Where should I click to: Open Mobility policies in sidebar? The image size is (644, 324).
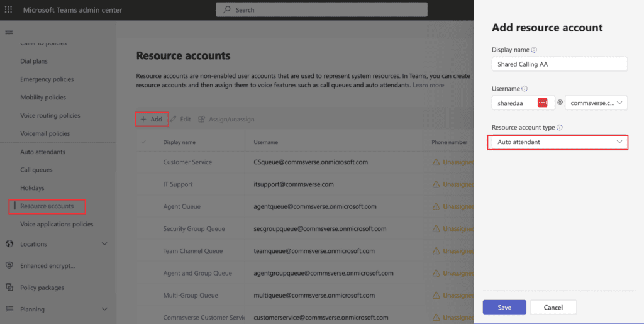click(x=43, y=98)
